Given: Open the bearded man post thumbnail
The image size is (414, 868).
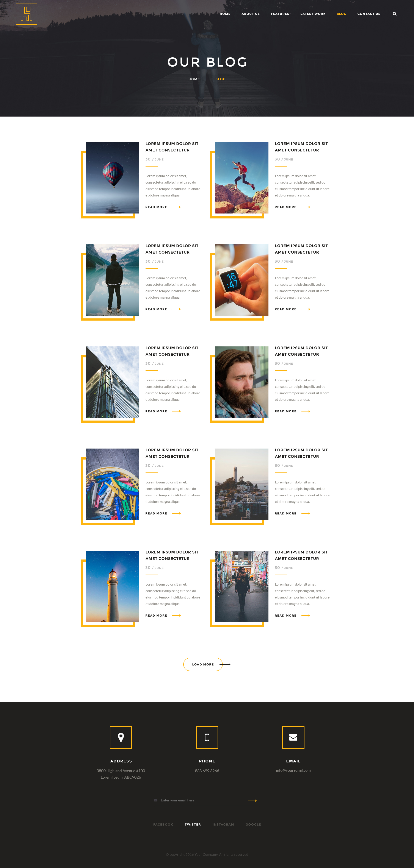Looking at the screenshot, I should click(x=242, y=382).
